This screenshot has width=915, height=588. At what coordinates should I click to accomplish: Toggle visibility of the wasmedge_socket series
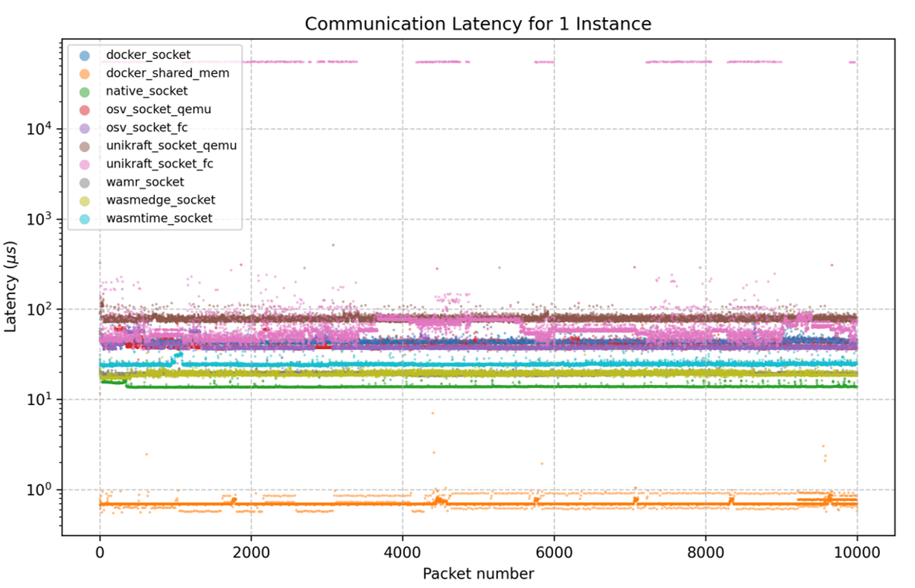click(x=83, y=199)
